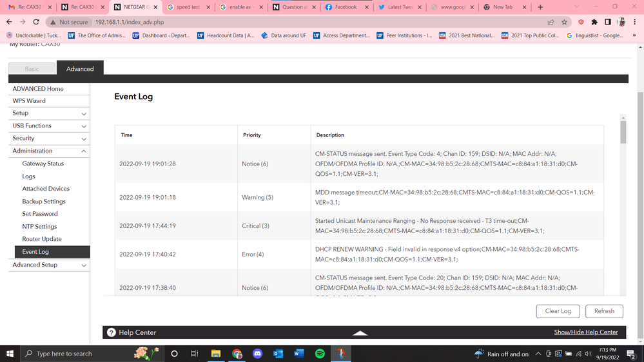Open Outlook from the taskbar

[x=278, y=354]
